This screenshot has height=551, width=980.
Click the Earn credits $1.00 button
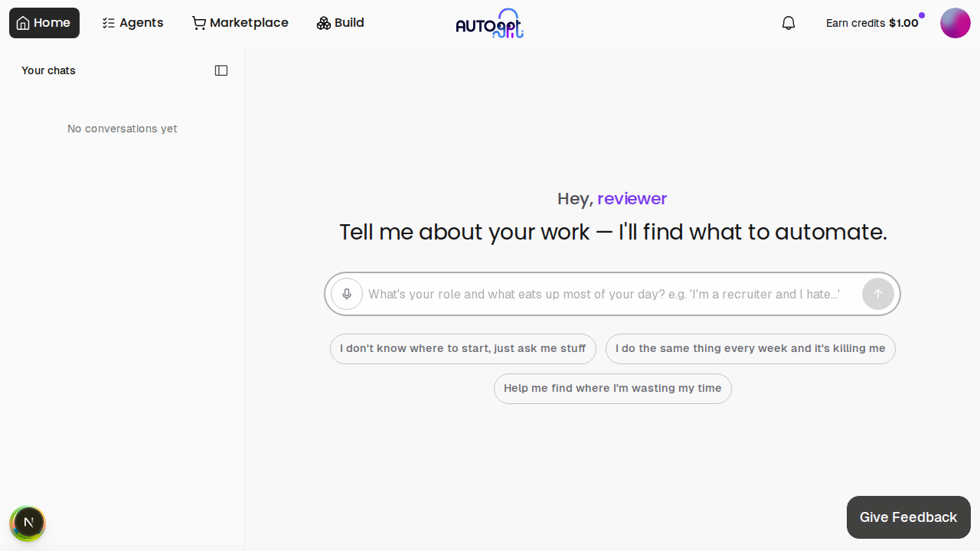coord(871,23)
